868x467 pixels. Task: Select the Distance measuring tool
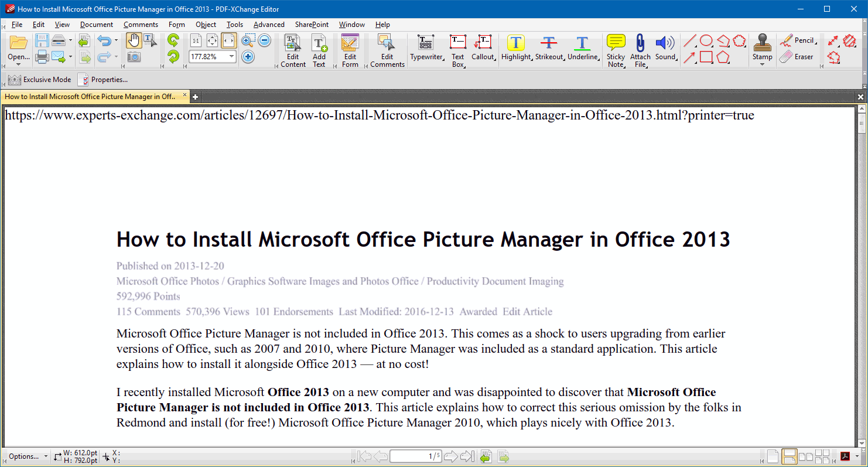pyautogui.click(x=833, y=40)
